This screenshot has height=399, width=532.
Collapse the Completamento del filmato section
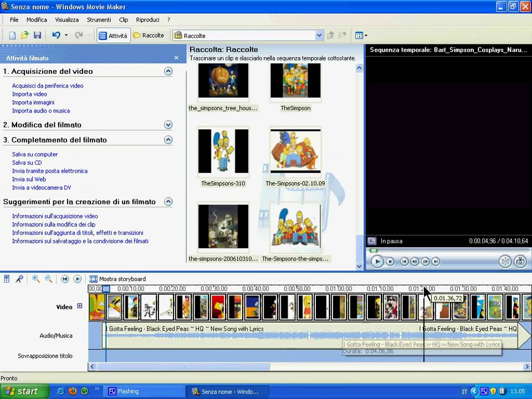pos(168,140)
